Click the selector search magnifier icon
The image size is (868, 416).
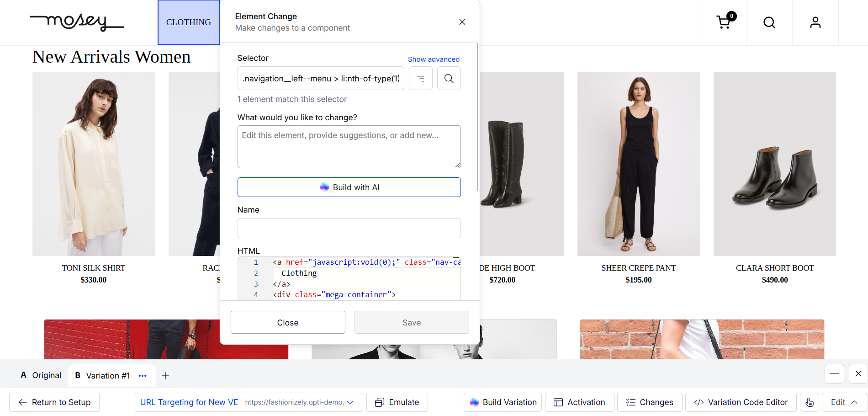[449, 79]
